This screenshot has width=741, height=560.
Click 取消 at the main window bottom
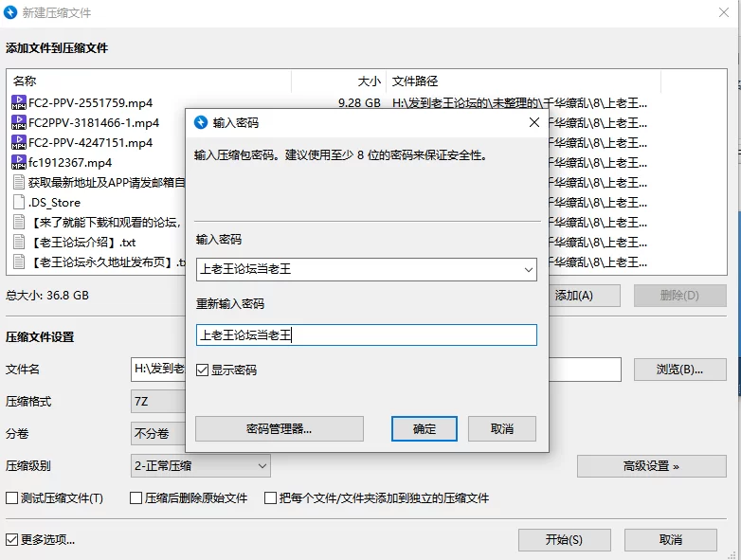tap(671, 540)
